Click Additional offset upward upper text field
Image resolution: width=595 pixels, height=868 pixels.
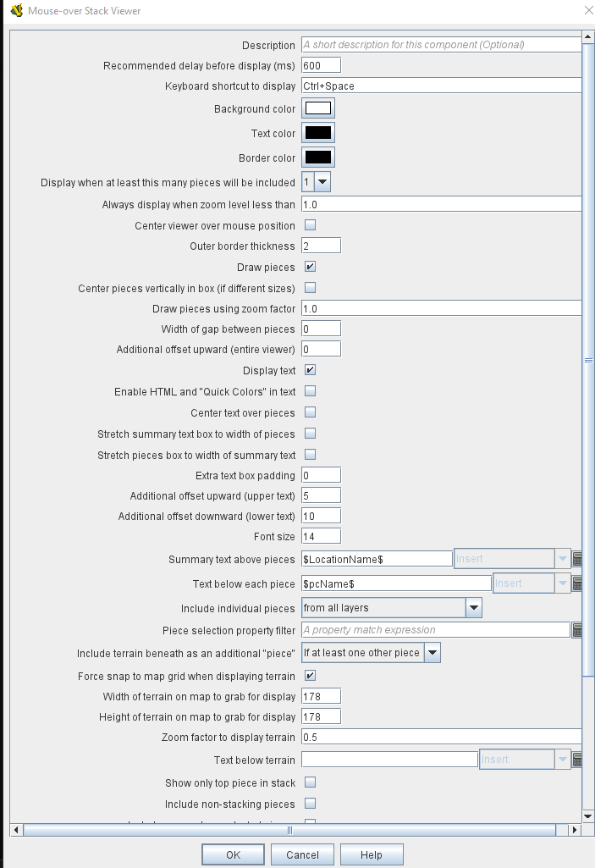pyautogui.click(x=321, y=495)
